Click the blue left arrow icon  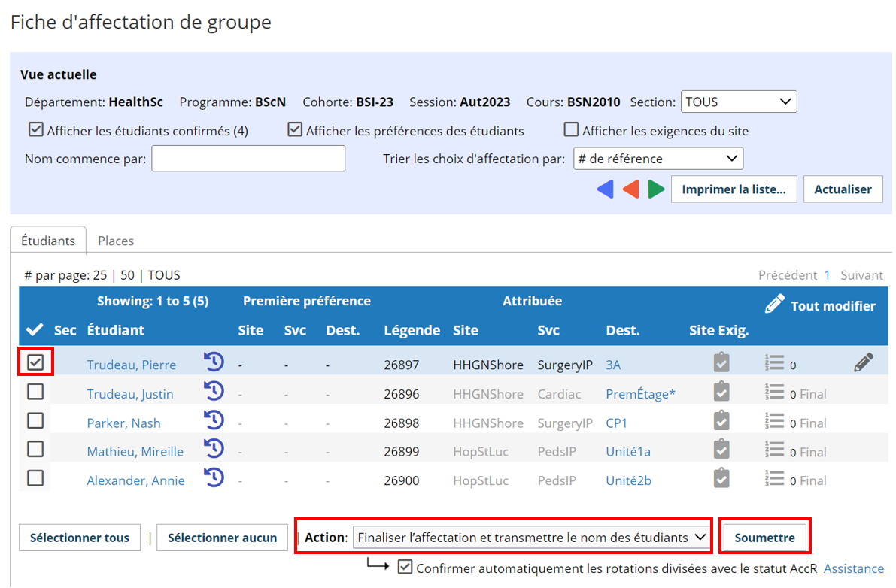pos(605,189)
